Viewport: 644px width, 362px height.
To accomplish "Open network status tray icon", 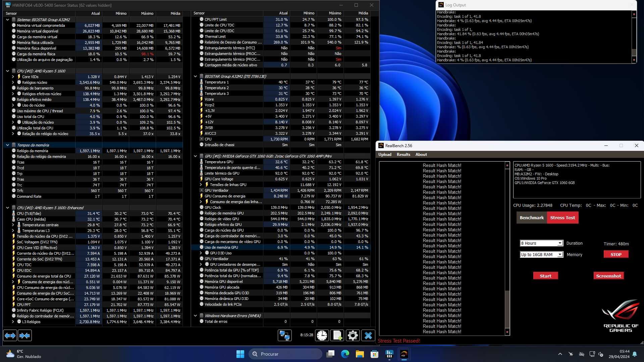I will pos(592,354).
